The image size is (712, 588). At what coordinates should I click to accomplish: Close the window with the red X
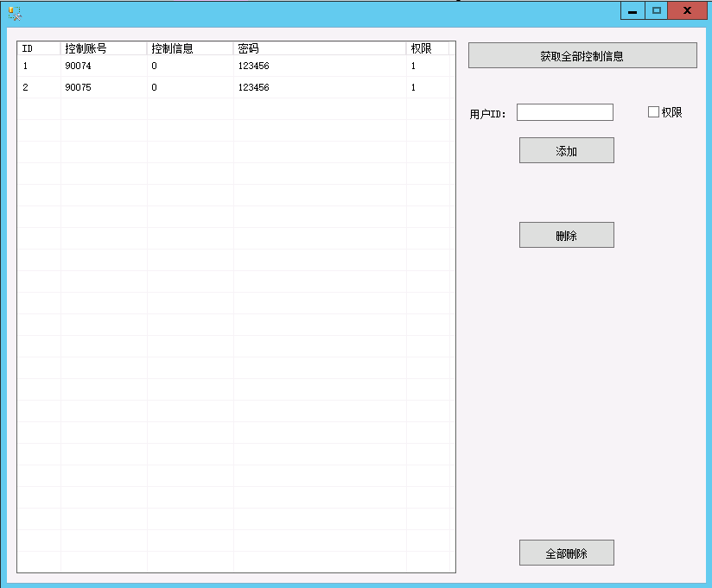click(687, 11)
